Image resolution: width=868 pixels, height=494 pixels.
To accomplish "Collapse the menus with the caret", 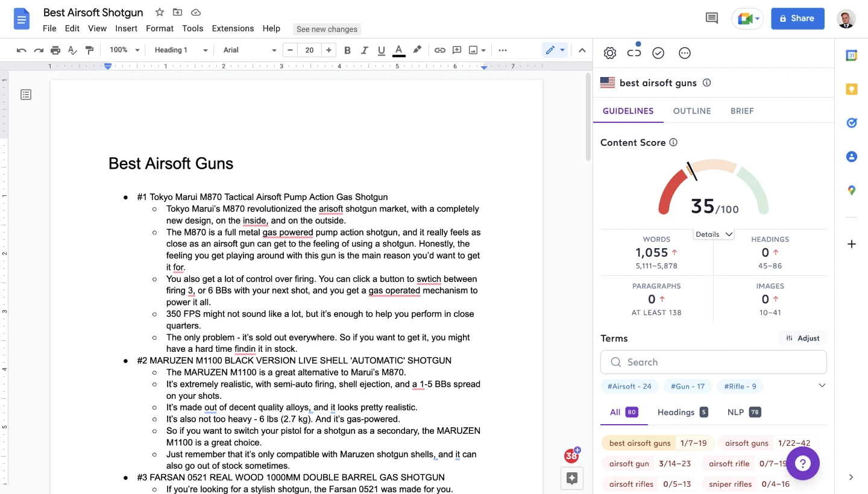I will (582, 50).
